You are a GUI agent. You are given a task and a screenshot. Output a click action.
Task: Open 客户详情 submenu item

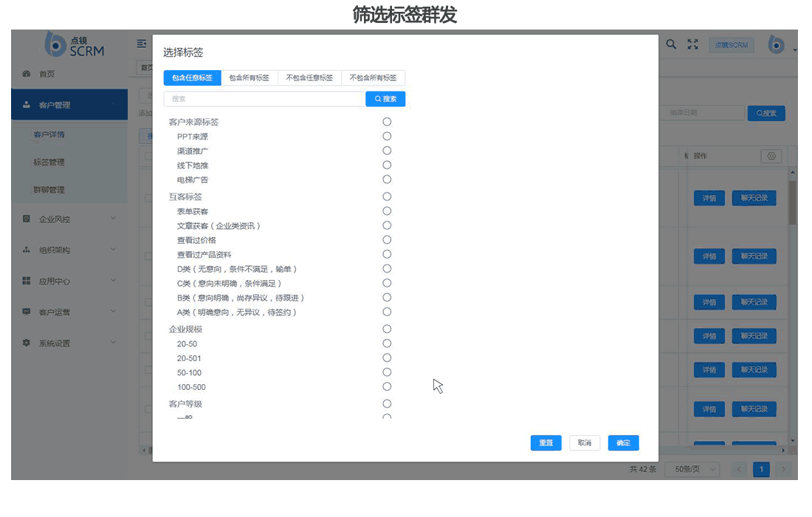click(49, 134)
